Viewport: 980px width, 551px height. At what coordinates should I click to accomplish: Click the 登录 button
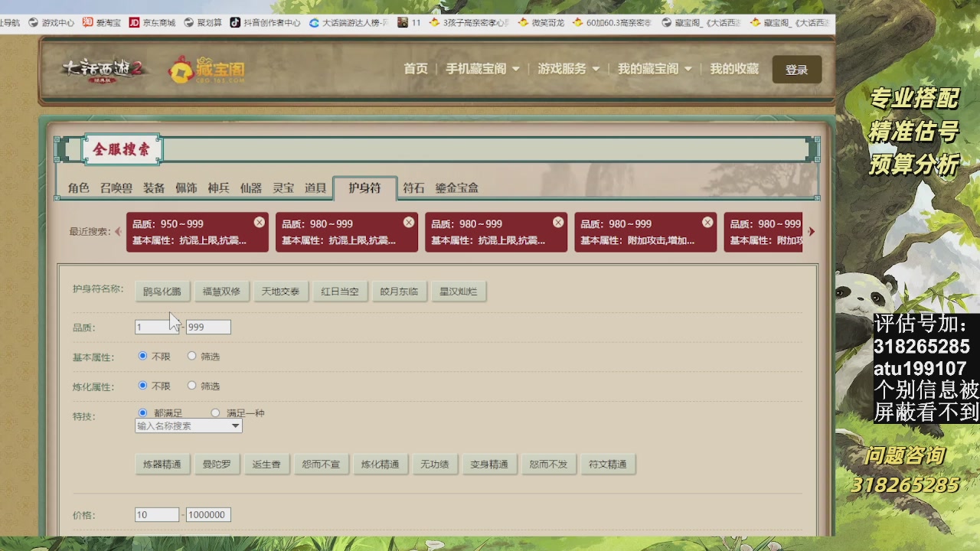pyautogui.click(x=797, y=70)
